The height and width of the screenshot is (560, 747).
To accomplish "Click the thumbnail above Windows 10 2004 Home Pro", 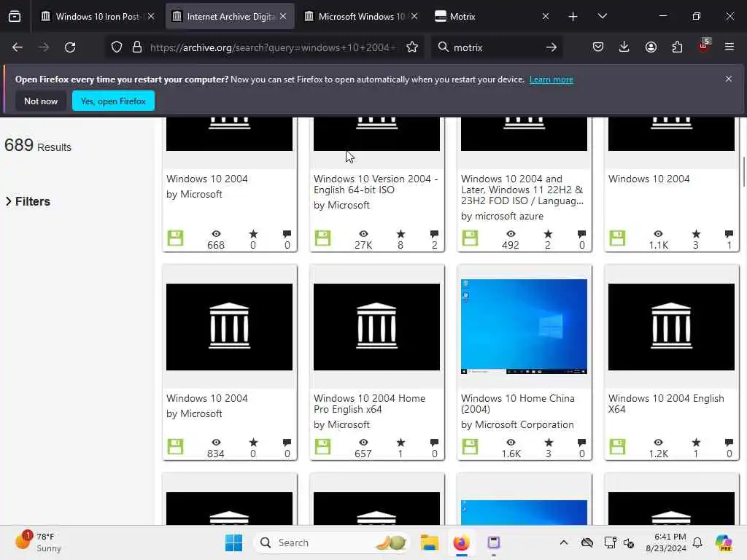I will pyautogui.click(x=376, y=327).
